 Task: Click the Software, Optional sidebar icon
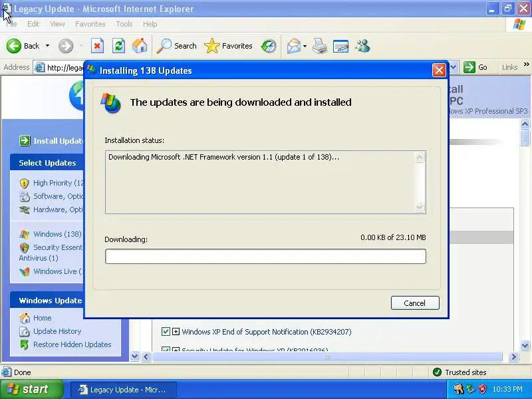coord(25,196)
